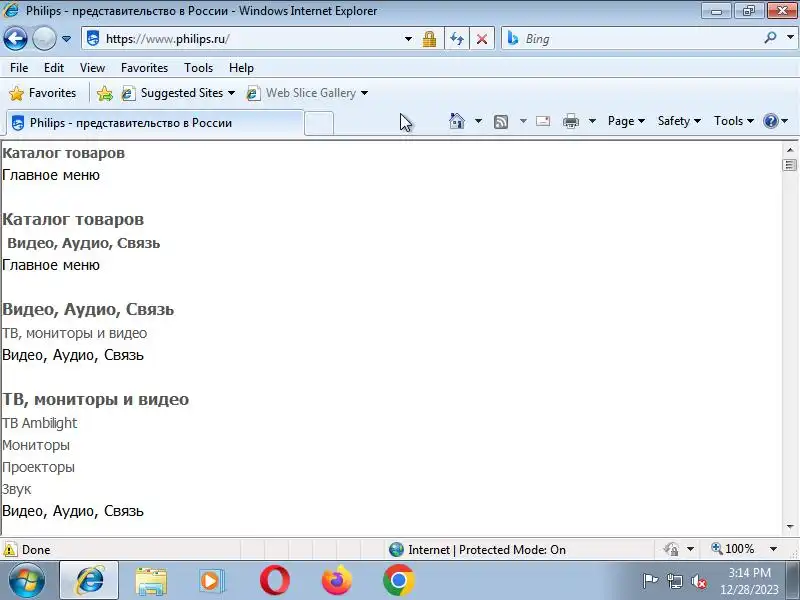Click 'Видео, Аудио, Связь' bold link under catalog
Viewport: 800px width, 600px height.
click(84, 243)
